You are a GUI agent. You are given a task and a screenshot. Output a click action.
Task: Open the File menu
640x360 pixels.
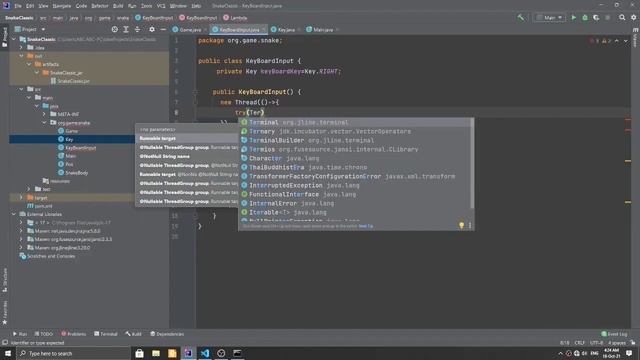(18, 6)
